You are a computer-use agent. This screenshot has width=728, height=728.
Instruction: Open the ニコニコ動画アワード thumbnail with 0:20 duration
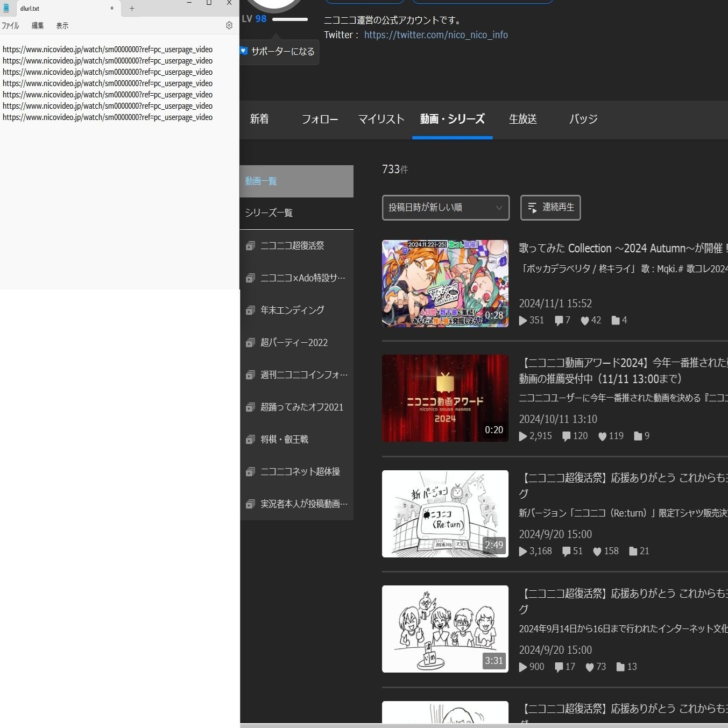tap(445, 398)
